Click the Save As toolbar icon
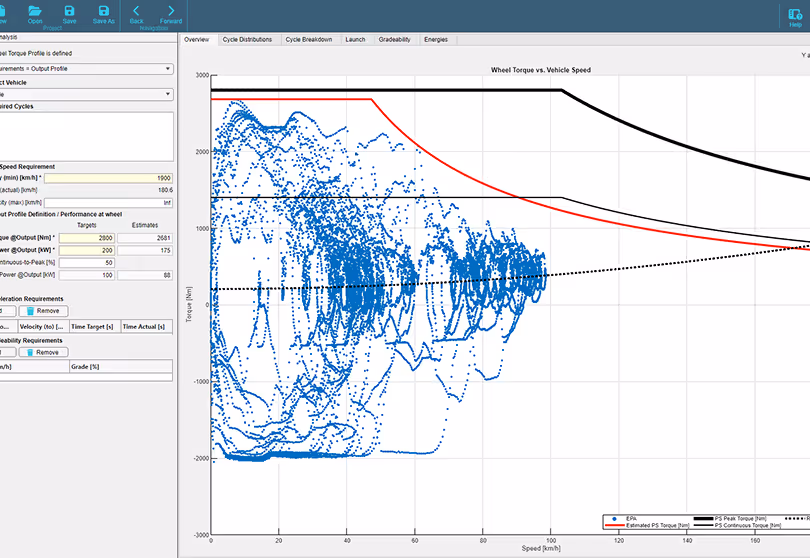This screenshot has width=810, height=558. (x=103, y=14)
